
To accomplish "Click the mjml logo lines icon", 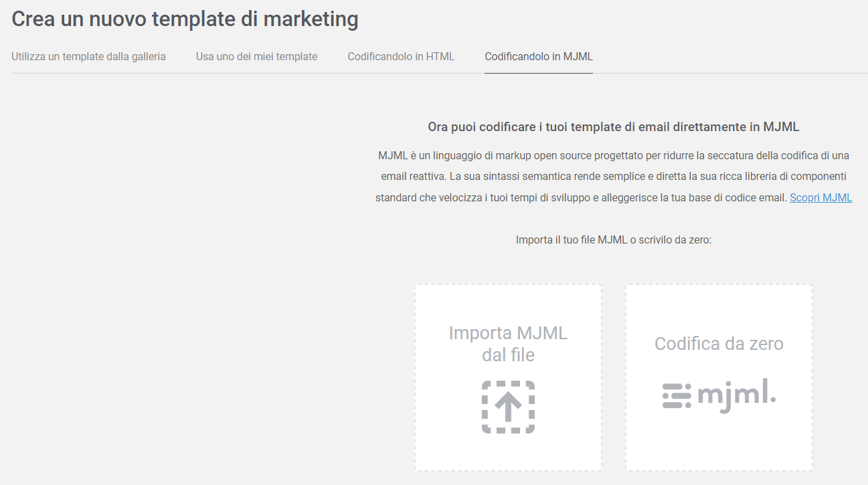I will (x=677, y=395).
